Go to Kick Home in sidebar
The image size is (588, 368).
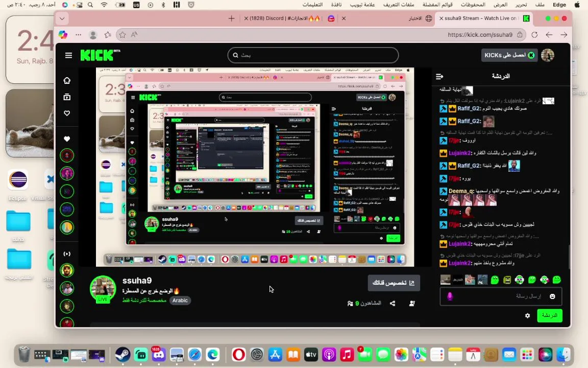pyautogui.click(x=67, y=80)
